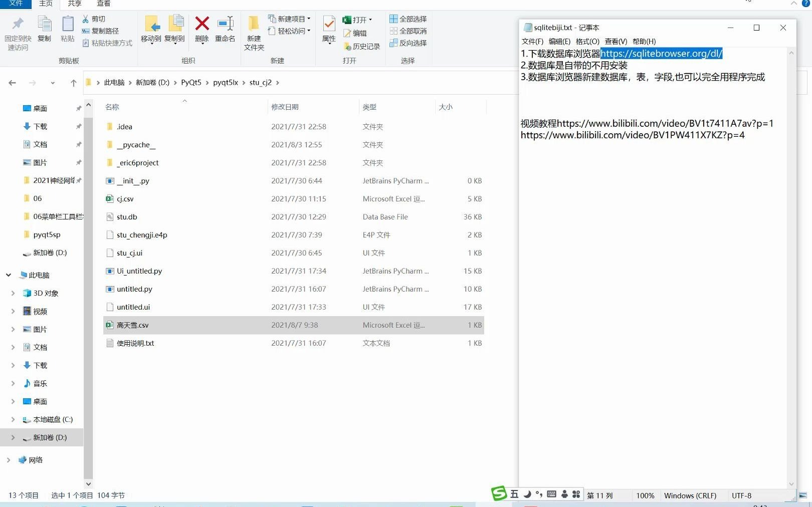The width and height of the screenshot is (812, 507).
Task: Go back with the left arrow
Action: click(x=13, y=83)
